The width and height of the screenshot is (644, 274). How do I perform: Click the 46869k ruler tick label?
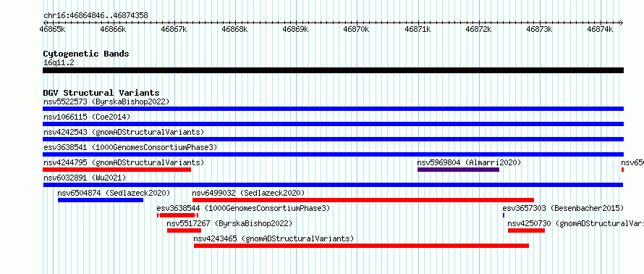pos(296,30)
